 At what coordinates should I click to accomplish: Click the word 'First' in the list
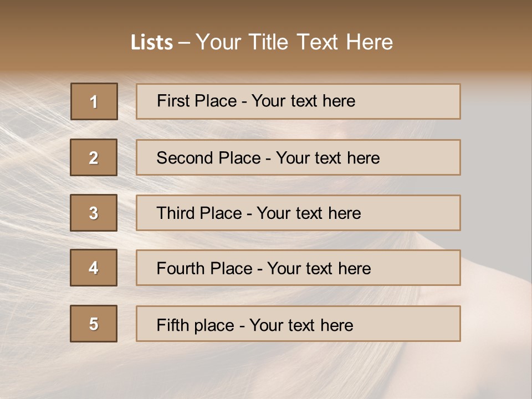[171, 101]
